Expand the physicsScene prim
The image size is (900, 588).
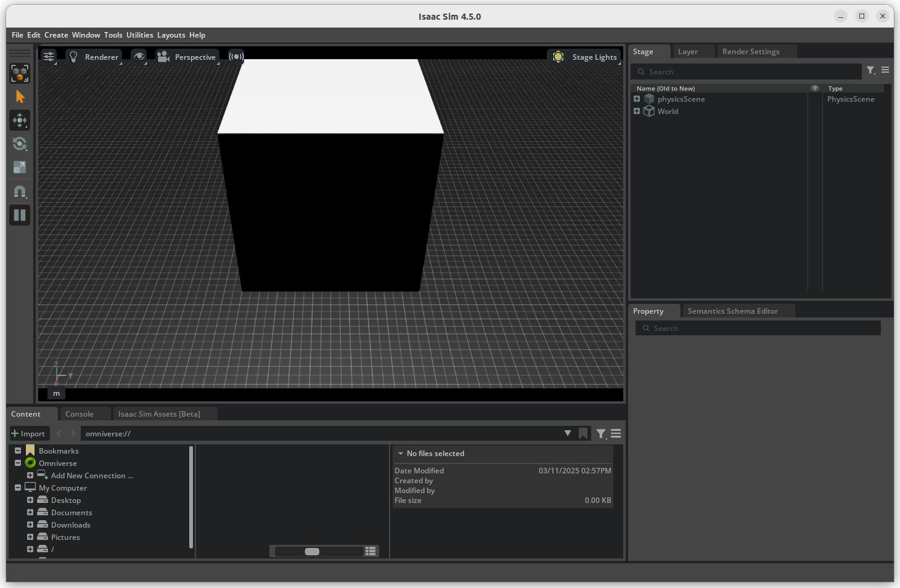637,99
